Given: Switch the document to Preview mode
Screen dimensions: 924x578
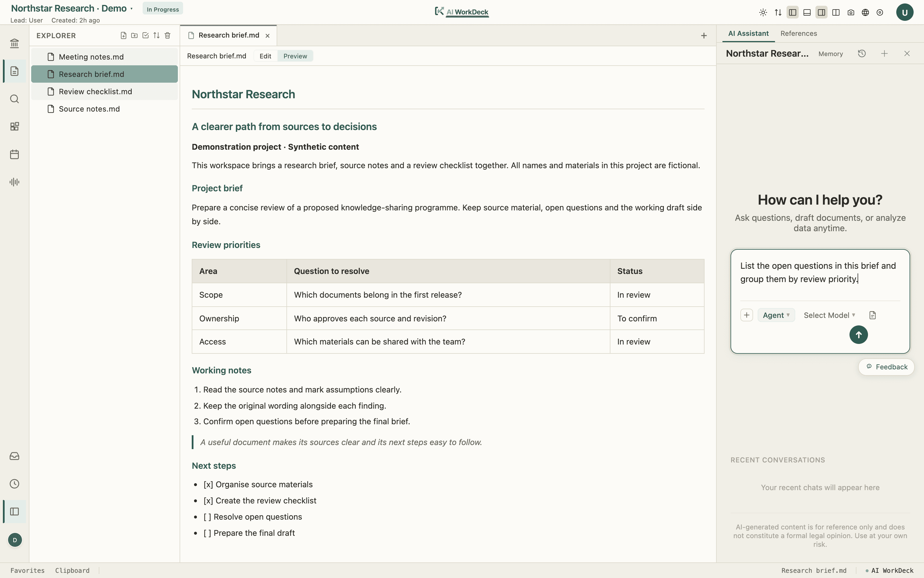Looking at the screenshot, I should [x=295, y=56].
